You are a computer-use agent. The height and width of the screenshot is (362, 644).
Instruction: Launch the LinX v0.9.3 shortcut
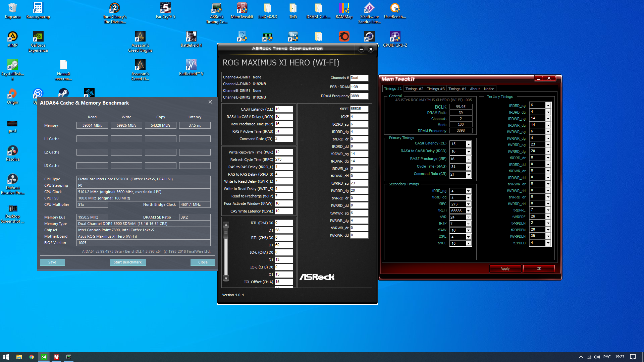267,10
